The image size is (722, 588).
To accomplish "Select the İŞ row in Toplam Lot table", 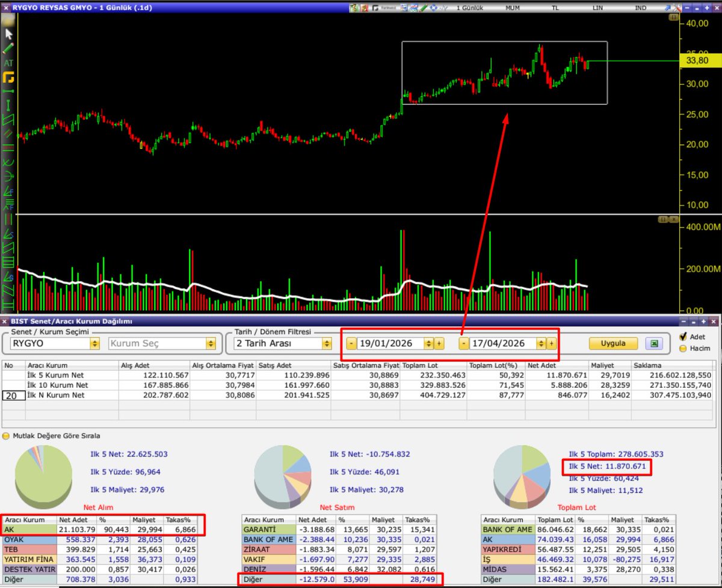I will [579, 559].
